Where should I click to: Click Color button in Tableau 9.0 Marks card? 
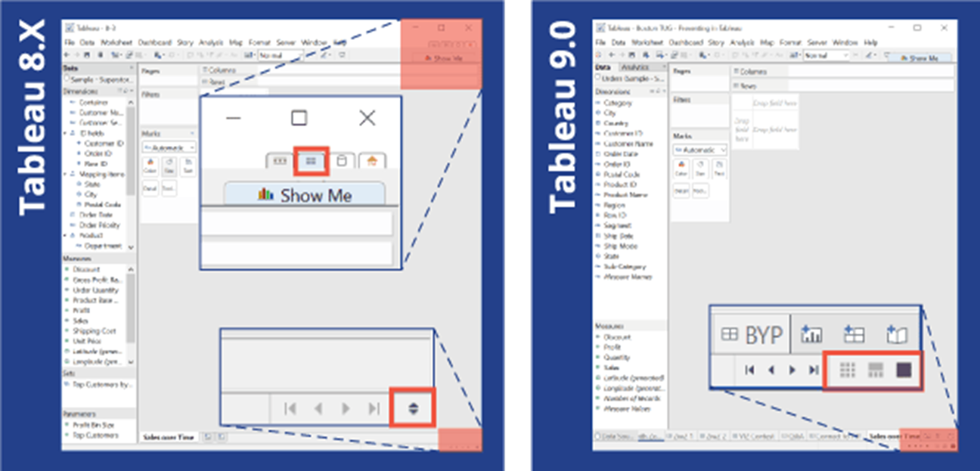tap(681, 169)
